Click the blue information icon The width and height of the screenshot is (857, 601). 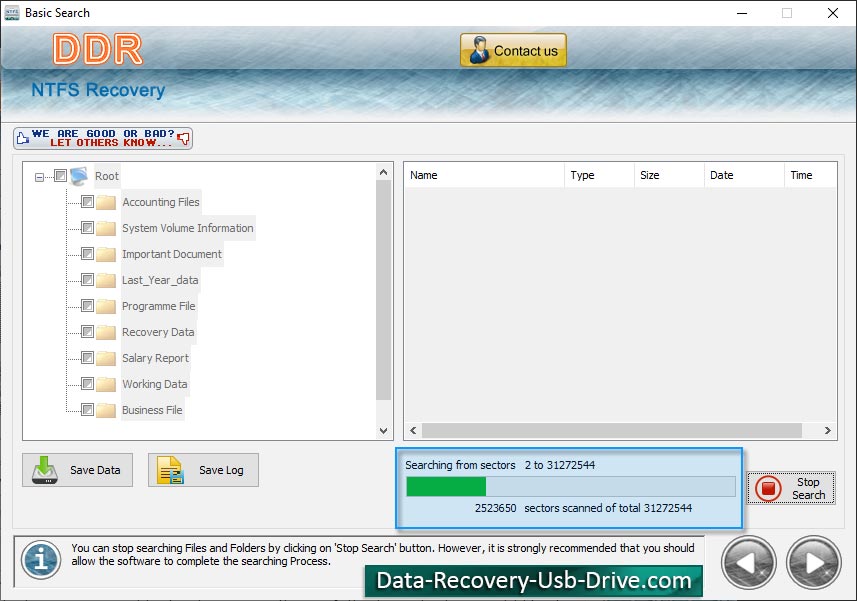[x=41, y=559]
